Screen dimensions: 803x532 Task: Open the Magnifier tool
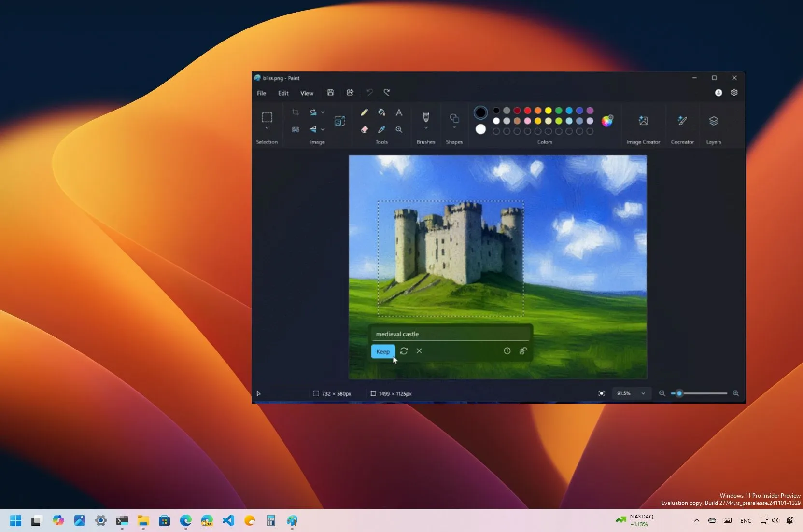[x=399, y=129]
